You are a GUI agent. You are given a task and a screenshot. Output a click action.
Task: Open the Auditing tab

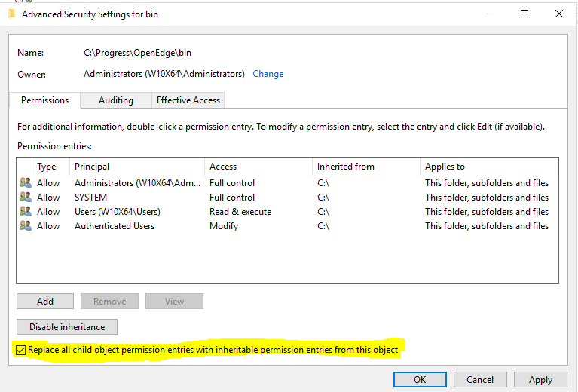pyautogui.click(x=116, y=100)
